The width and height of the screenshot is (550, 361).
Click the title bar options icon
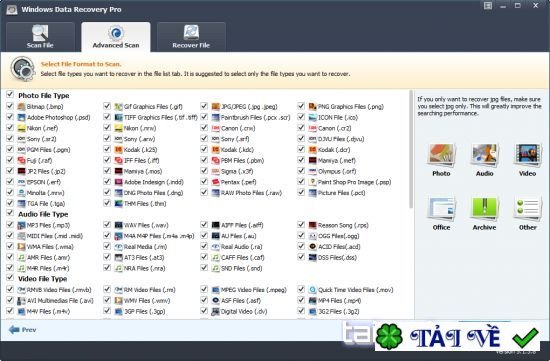[488, 6]
